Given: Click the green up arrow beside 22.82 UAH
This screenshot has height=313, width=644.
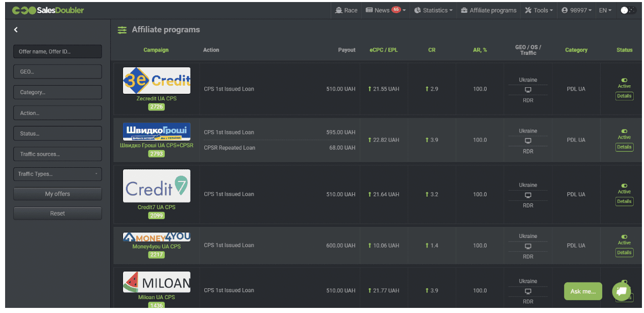Looking at the screenshot, I should click(x=369, y=140).
